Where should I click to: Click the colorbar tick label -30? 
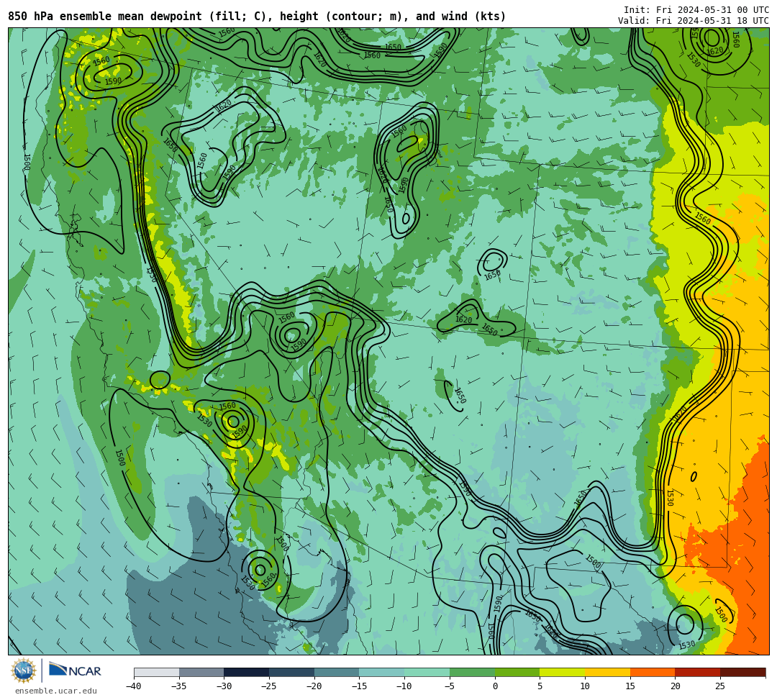(x=224, y=686)
